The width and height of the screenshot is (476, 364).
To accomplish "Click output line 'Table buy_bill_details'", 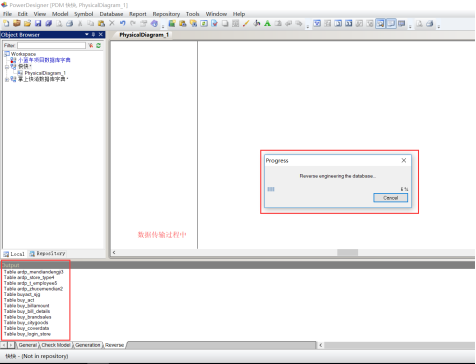I will coord(27,311).
